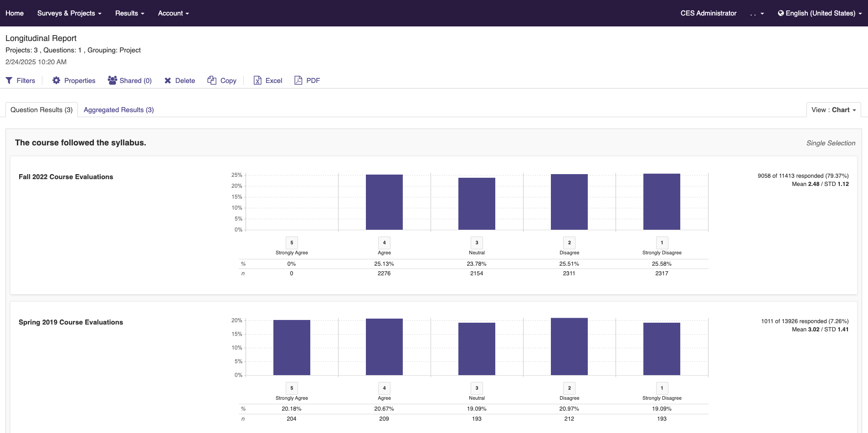Open Properties via the gear icon
The height and width of the screenshot is (433, 868).
tap(56, 81)
